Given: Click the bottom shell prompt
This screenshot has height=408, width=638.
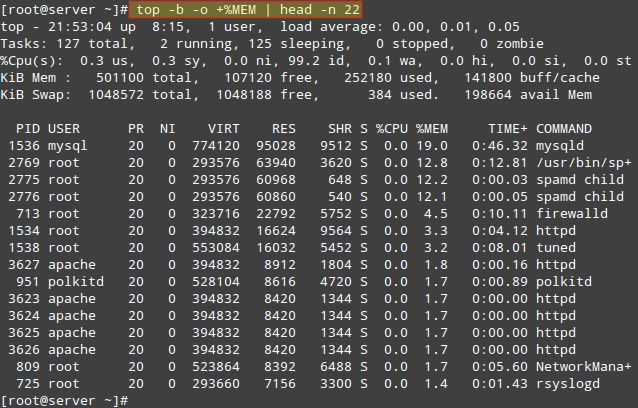Looking at the screenshot, I should click(62, 400).
